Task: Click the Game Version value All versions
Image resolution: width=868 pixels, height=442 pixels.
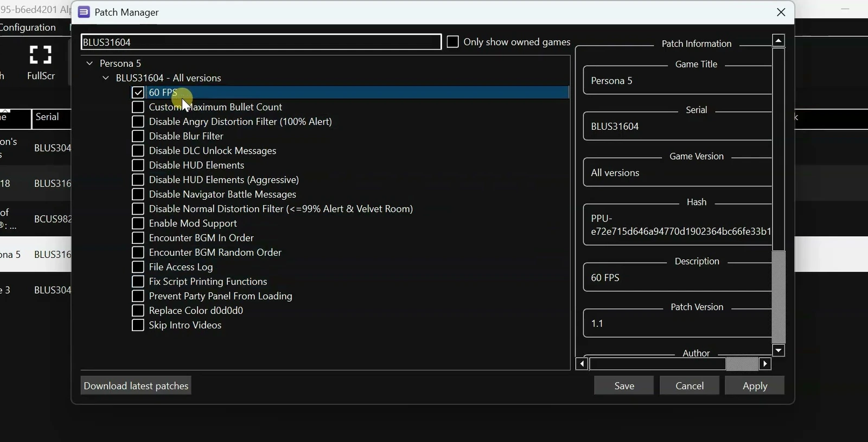Action: click(x=615, y=173)
